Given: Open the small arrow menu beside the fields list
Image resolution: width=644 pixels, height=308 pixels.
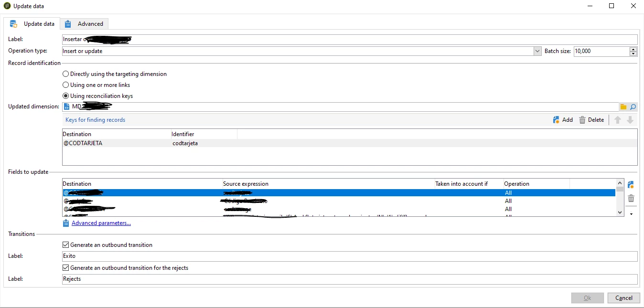Looking at the screenshot, I should tap(631, 214).
